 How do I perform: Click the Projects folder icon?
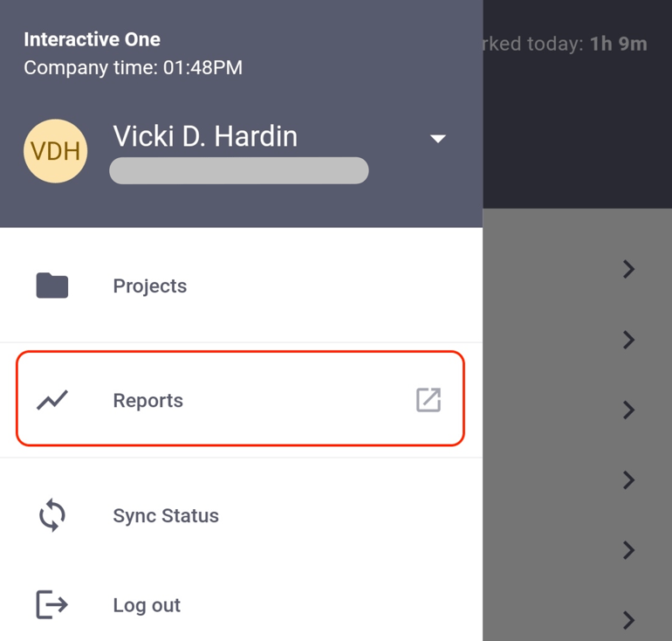click(52, 286)
